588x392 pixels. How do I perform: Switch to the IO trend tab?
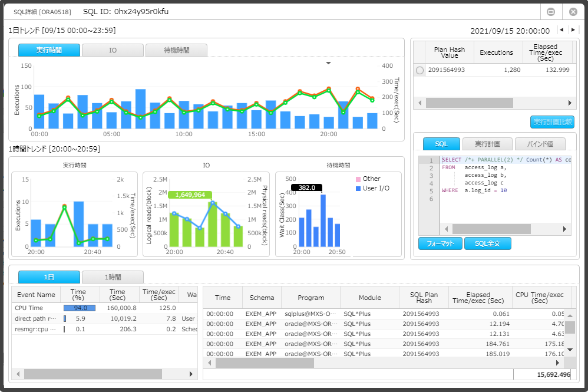(x=113, y=50)
